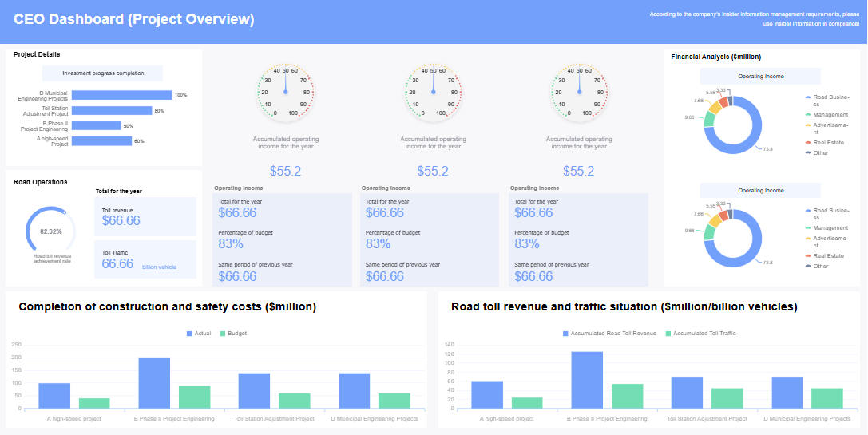Toggle the Actual legend in construction costs chart

click(199, 334)
